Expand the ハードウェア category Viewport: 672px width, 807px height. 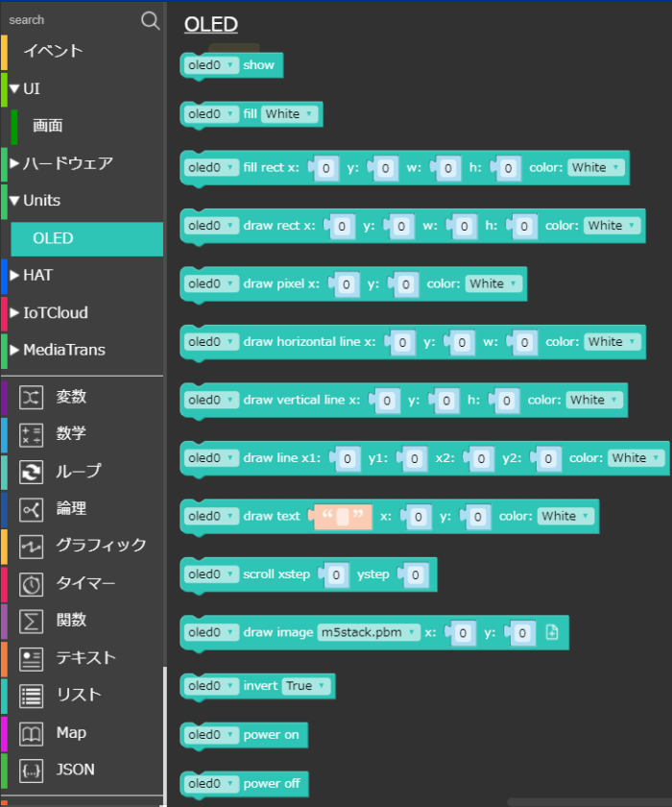click(x=67, y=163)
